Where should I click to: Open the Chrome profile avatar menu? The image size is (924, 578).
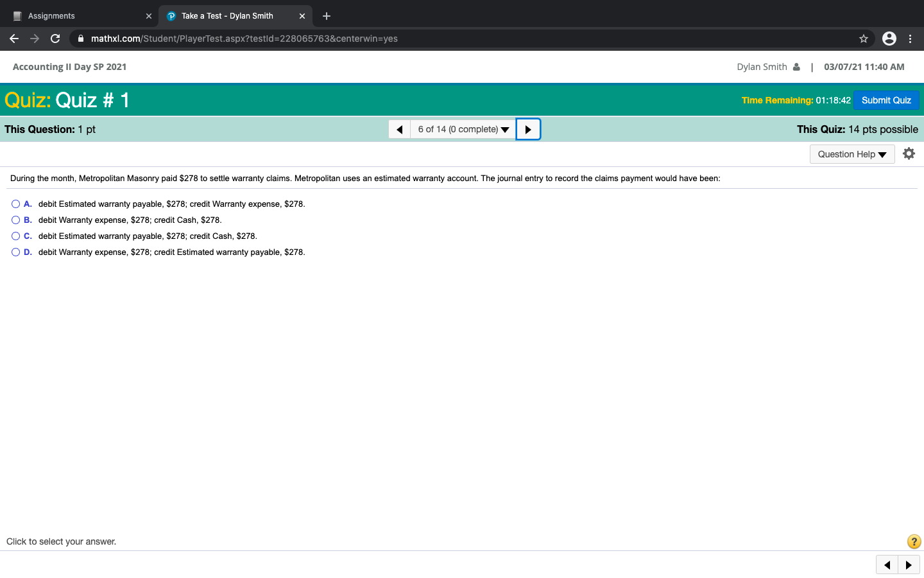pos(889,39)
